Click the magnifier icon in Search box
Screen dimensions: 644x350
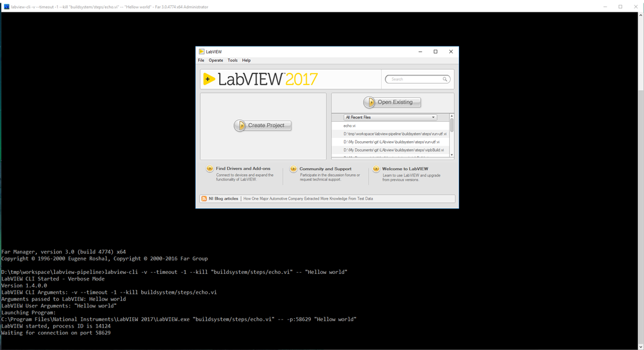pos(445,79)
